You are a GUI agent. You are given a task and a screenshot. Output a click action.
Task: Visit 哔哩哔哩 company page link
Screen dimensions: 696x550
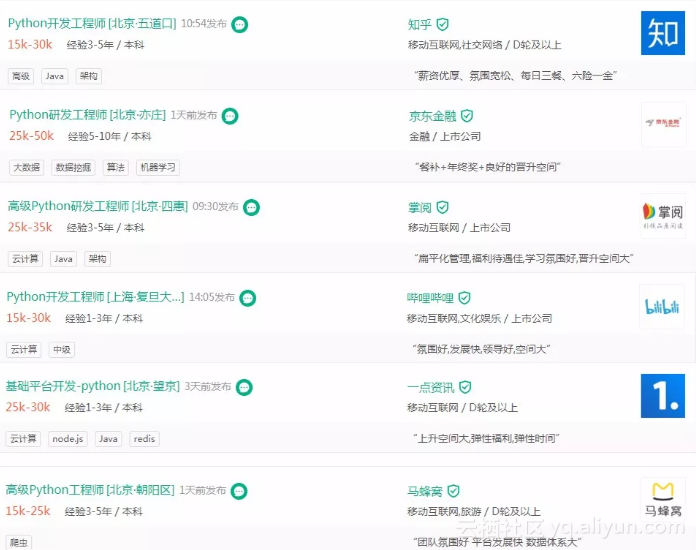430,298
